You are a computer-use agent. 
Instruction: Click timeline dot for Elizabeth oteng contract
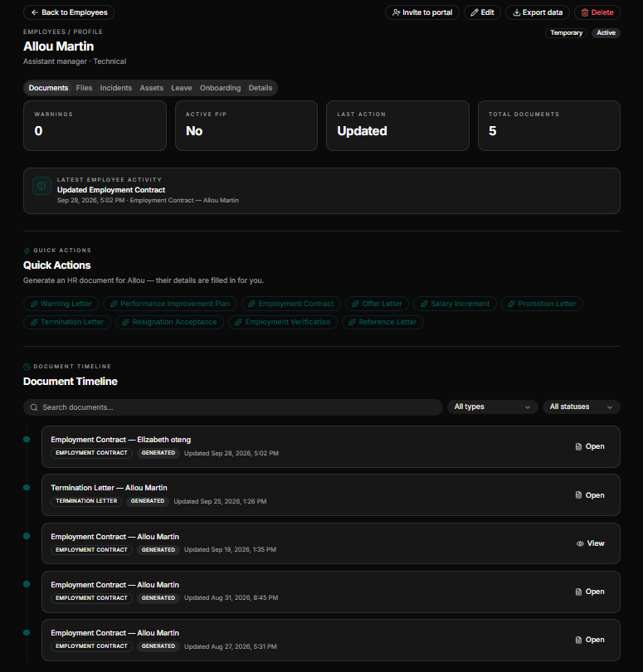(27, 439)
